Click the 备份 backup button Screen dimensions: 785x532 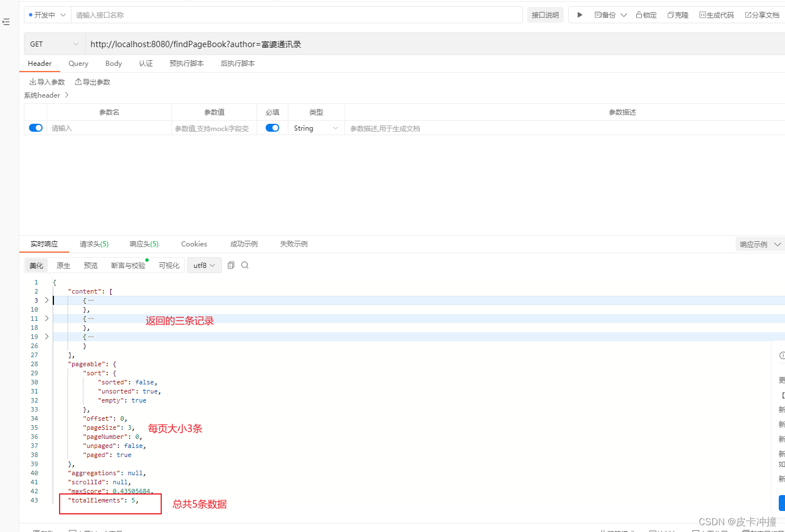click(x=605, y=15)
